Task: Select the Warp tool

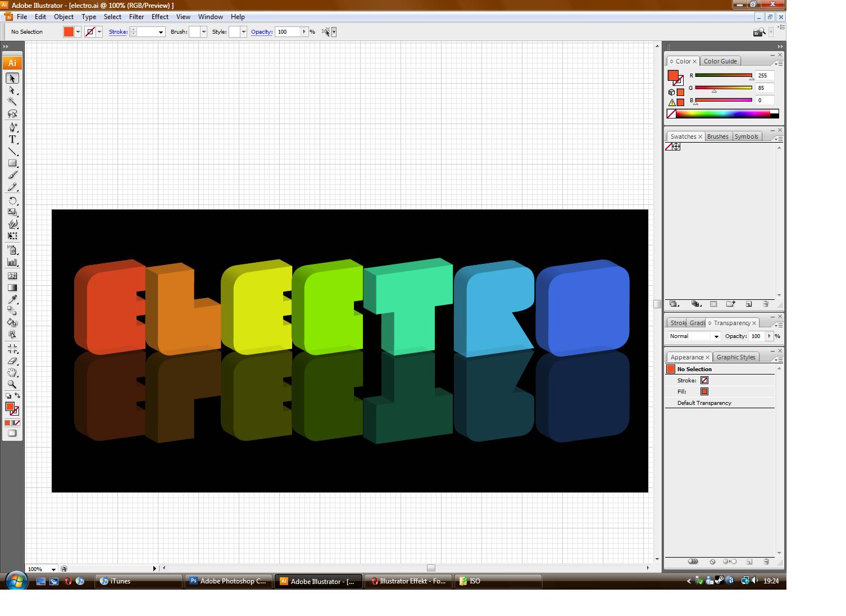Action: point(12,224)
